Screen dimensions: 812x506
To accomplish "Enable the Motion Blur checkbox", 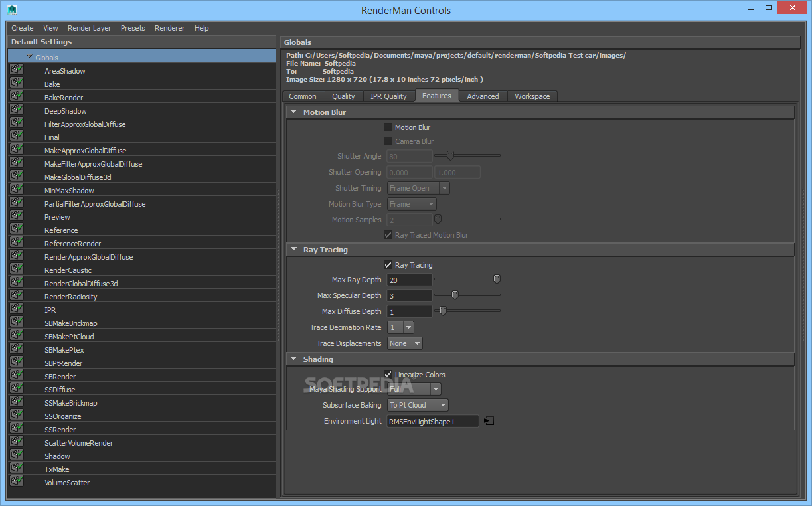I will tap(388, 127).
